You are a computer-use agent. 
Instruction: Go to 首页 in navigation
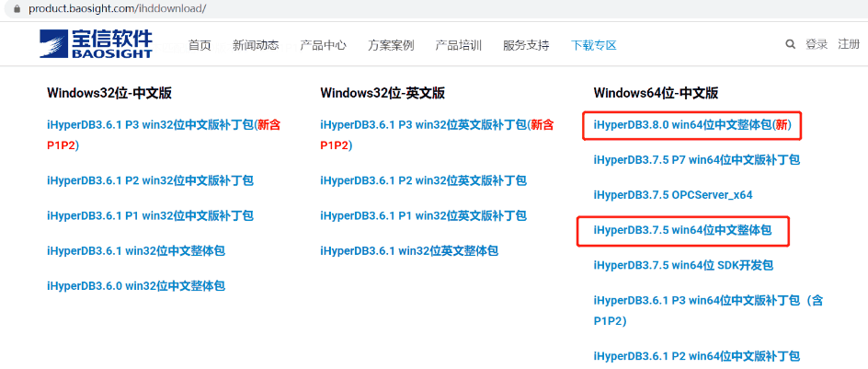click(x=200, y=45)
